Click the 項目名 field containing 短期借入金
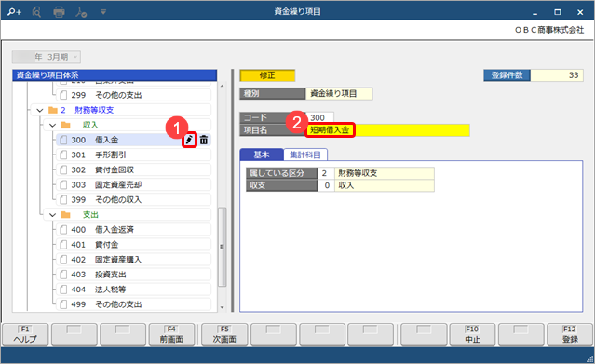This screenshot has height=364, width=595. 387,129
